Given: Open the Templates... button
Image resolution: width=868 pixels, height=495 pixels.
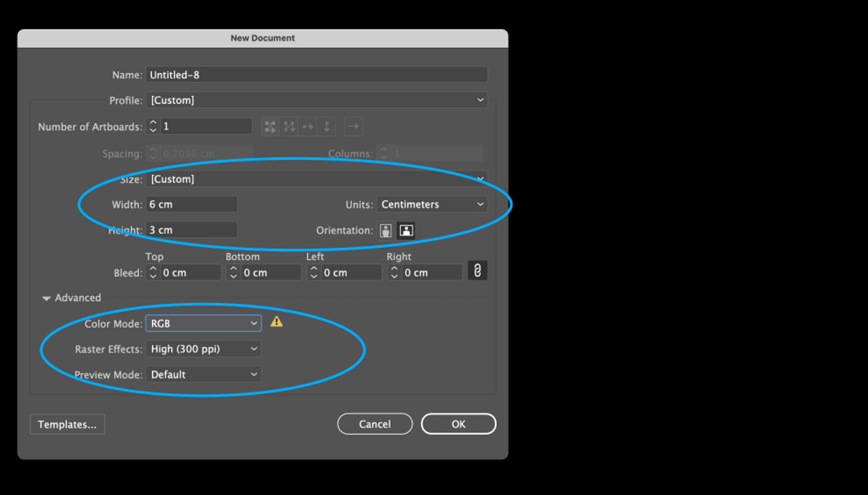Looking at the screenshot, I should 67,424.
